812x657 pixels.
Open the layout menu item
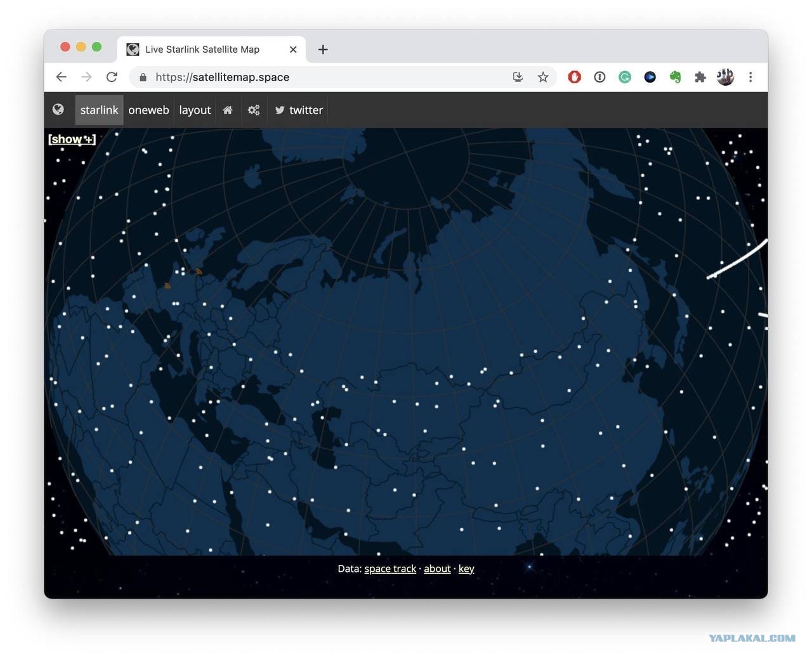pos(195,110)
